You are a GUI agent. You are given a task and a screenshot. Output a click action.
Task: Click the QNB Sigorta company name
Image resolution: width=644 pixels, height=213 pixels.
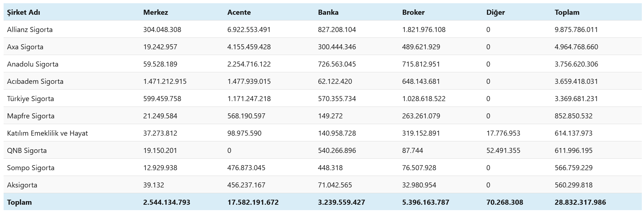tap(27, 150)
